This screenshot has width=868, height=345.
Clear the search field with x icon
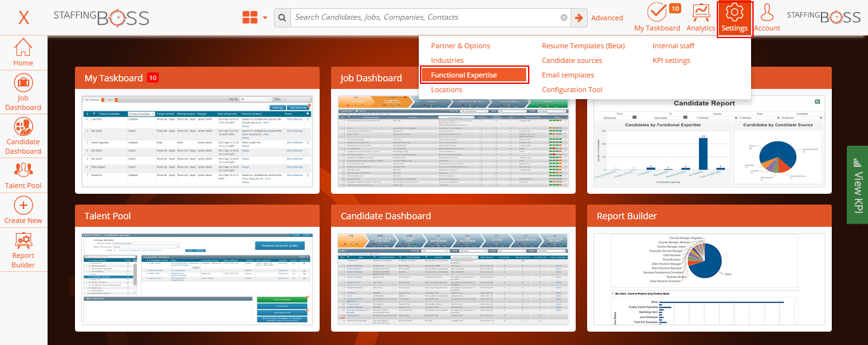pos(564,18)
